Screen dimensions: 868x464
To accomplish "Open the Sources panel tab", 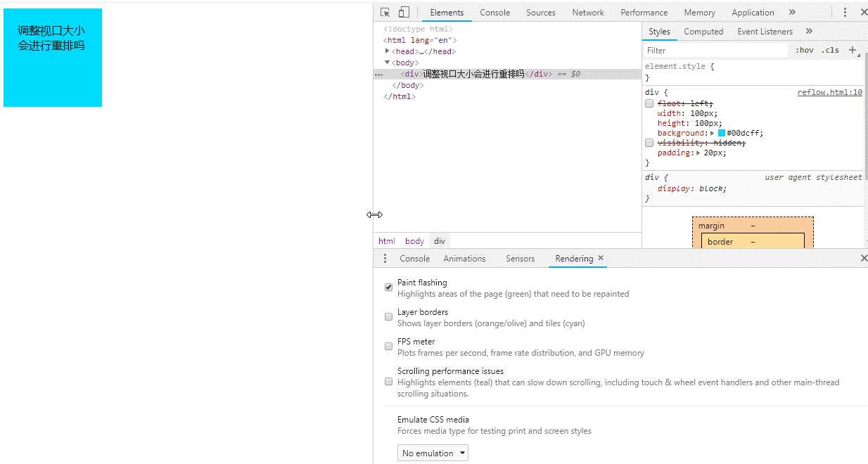I will pos(541,13).
